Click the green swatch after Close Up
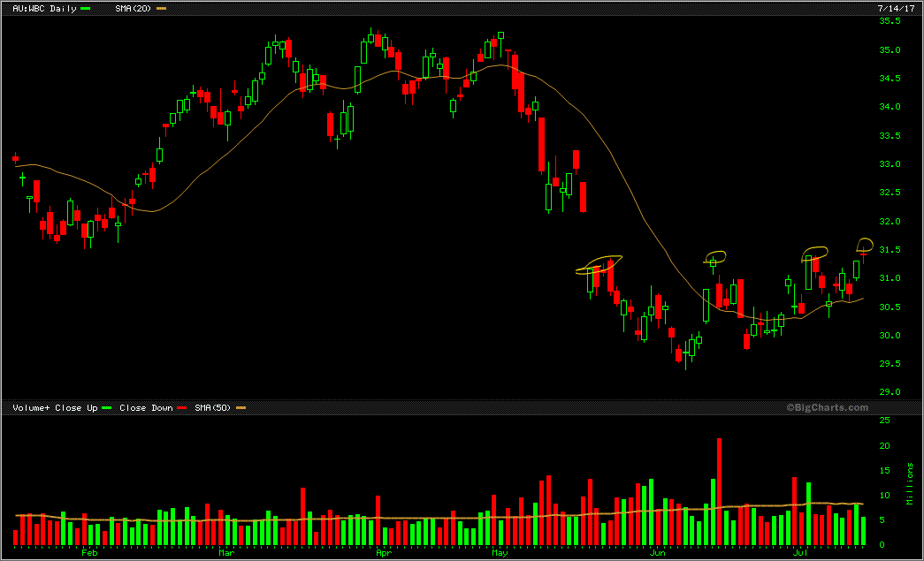Image resolution: width=924 pixels, height=561 pixels. (x=107, y=408)
